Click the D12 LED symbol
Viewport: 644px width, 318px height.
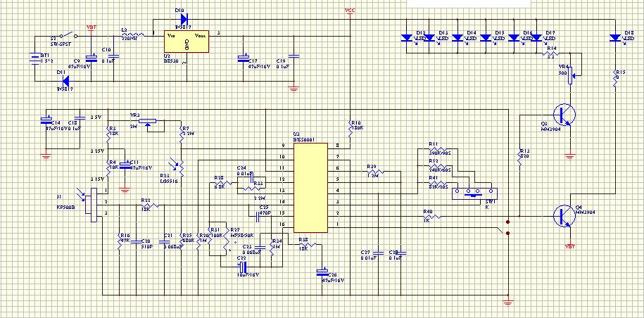tap(407, 38)
